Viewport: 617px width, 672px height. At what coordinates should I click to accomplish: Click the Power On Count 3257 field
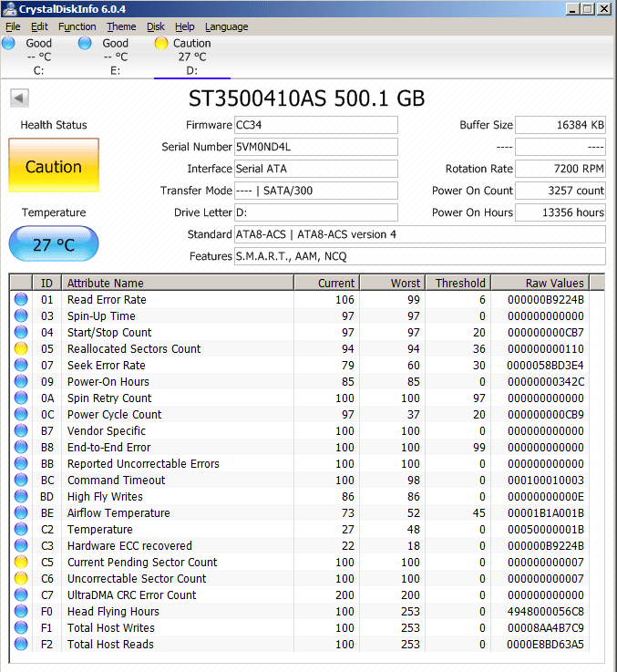click(560, 191)
